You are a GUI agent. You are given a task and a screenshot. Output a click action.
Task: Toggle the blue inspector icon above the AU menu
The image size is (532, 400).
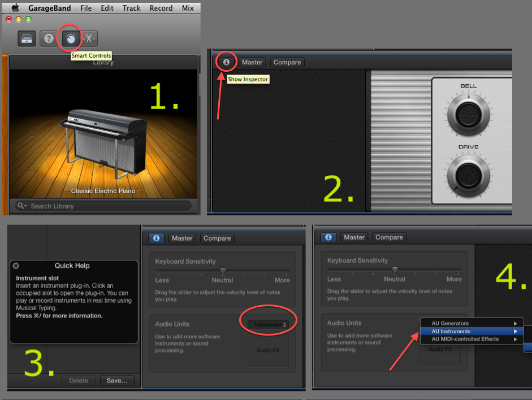click(x=328, y=237)
